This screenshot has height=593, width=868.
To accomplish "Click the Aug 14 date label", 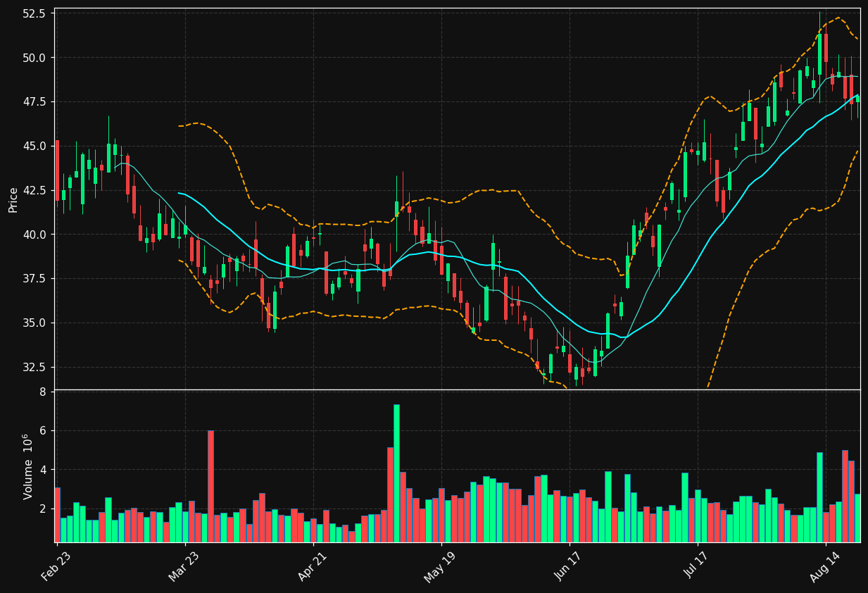I will point(824,567).
